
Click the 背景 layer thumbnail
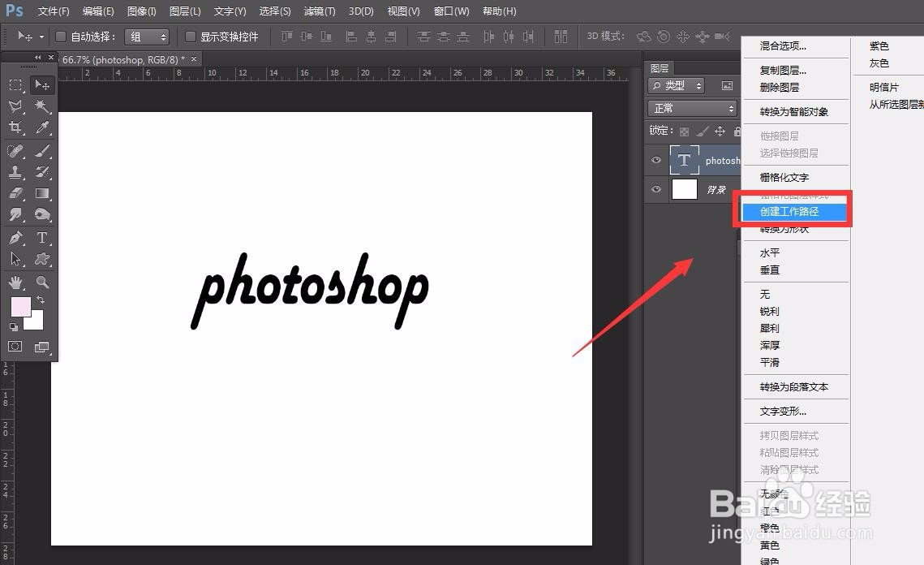(x=684, y=189)
